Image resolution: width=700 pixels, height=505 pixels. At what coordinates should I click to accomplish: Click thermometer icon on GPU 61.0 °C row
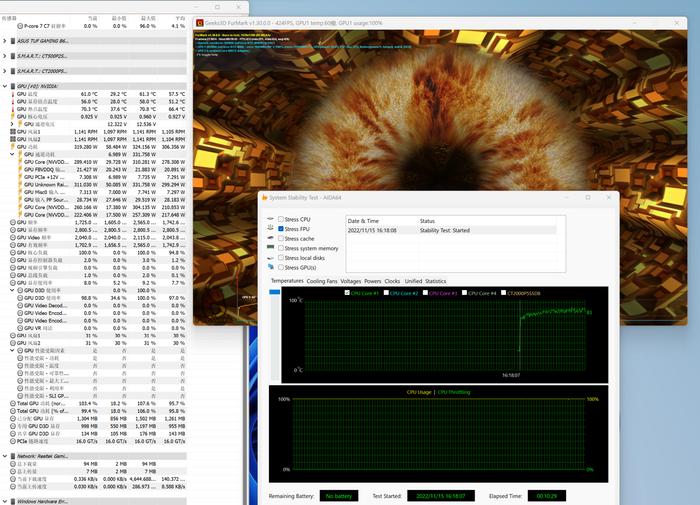(12, 94)
